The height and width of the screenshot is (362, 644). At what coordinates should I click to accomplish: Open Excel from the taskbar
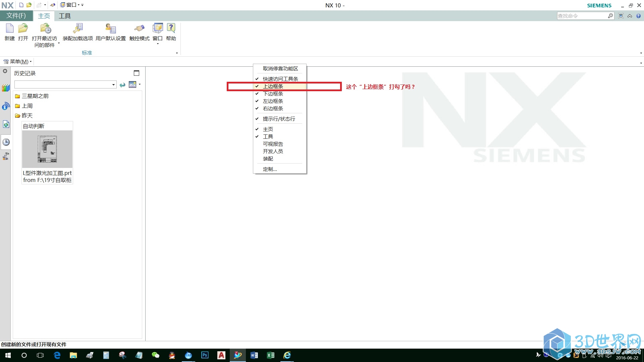[x=270, y=355]
